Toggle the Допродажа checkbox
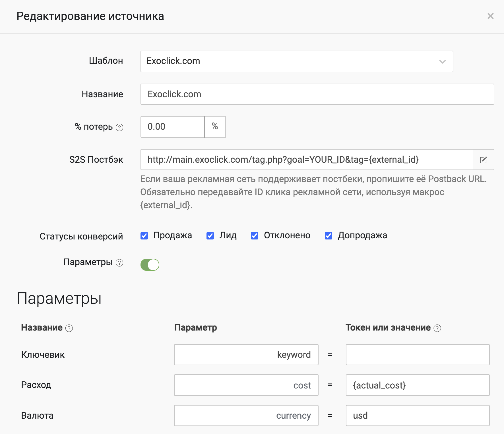 [329, 236]
